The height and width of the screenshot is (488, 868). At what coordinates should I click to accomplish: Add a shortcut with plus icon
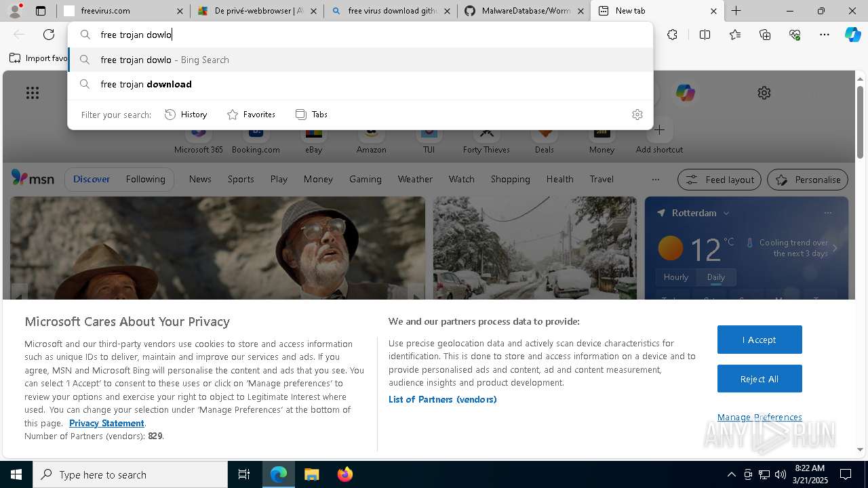pos(659,130)
